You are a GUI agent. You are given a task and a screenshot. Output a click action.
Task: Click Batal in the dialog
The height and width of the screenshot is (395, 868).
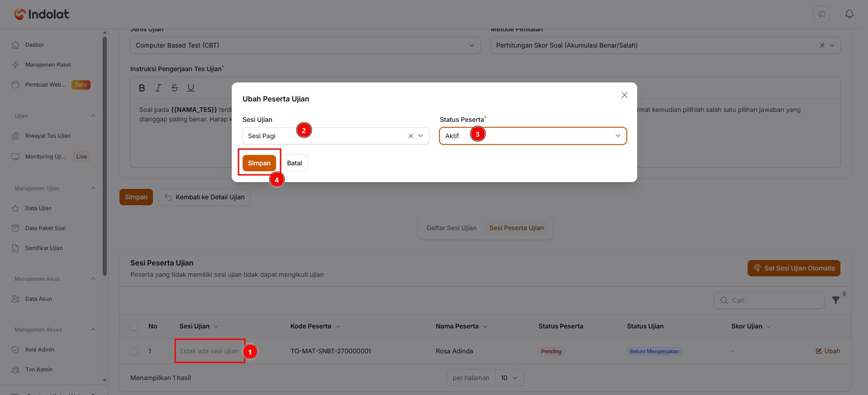click(x=295, y=163)
